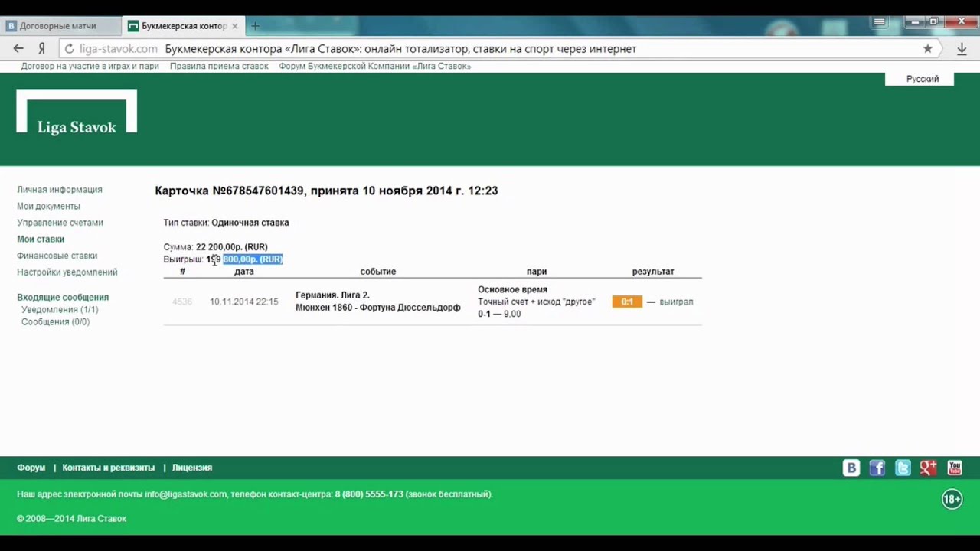Image resolution: width=980 pixels, height=551 pixels.
Task: Click bet row number 4536
Action: [x=182, y=302]
